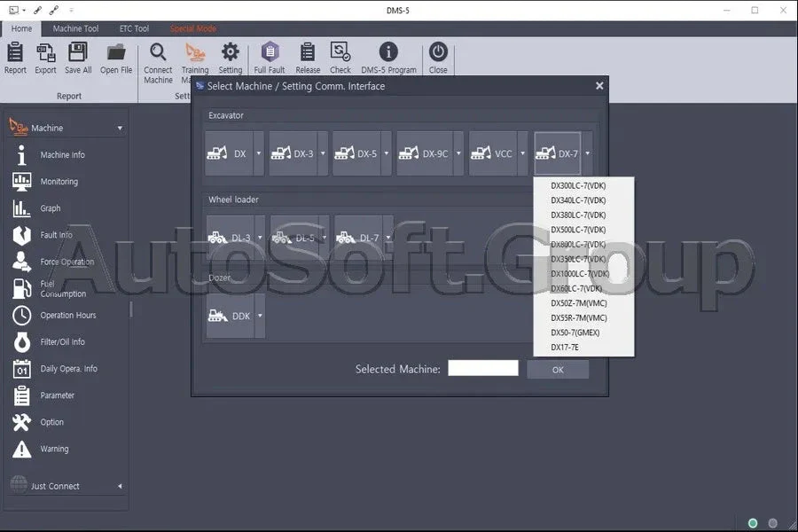Expand the DL-3 wheel loader dropdown

coord(260,238)
